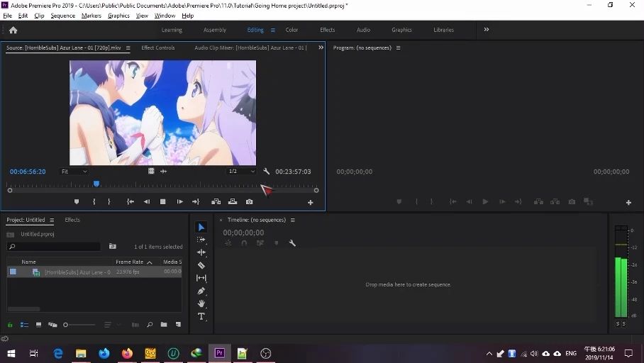Image resolution: width=644 pixels, height=363 pixels.
Task: Select the Hand tool
Action: [x=201, y=304]
